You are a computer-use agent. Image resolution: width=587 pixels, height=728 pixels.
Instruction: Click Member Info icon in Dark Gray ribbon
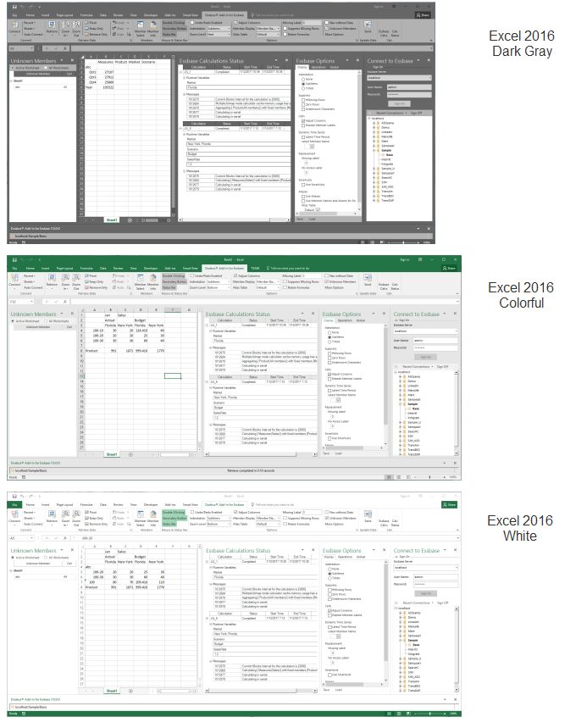[x=152, y=25]
